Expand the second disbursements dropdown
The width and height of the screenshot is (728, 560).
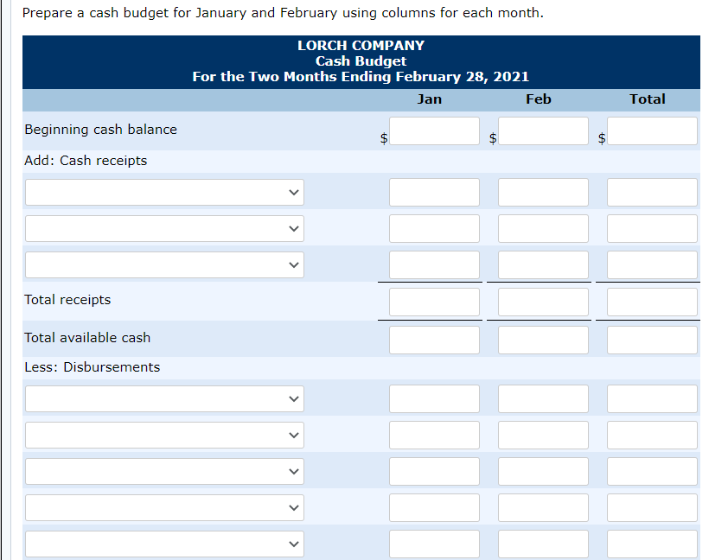tap(164, 435)
